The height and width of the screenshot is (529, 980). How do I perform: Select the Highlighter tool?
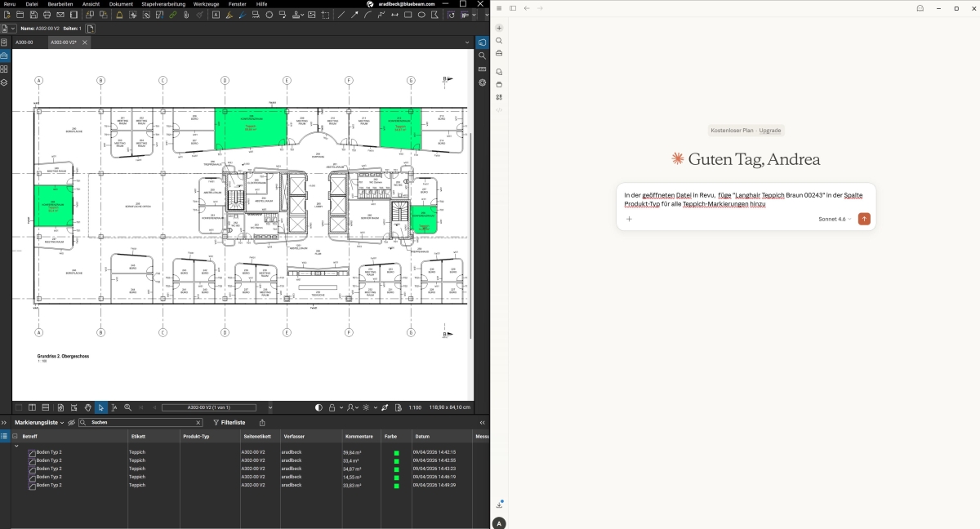[x=229, y=15]
